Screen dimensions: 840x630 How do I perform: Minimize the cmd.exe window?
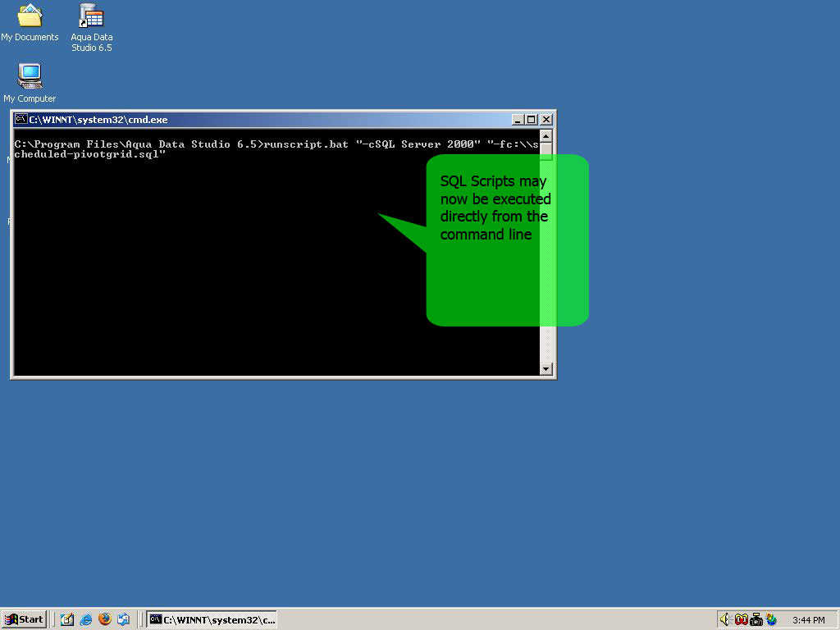click(x=517, y=120)
